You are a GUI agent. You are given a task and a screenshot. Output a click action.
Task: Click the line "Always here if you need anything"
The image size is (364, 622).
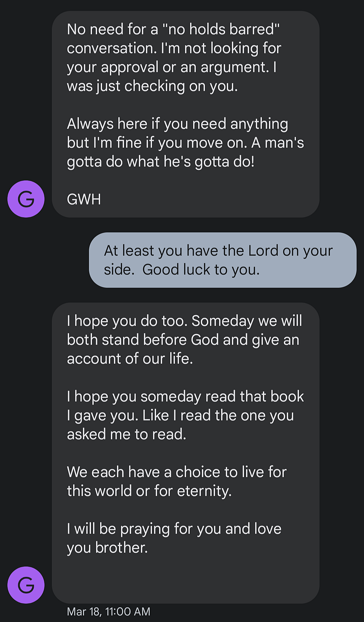pos(177,124)
